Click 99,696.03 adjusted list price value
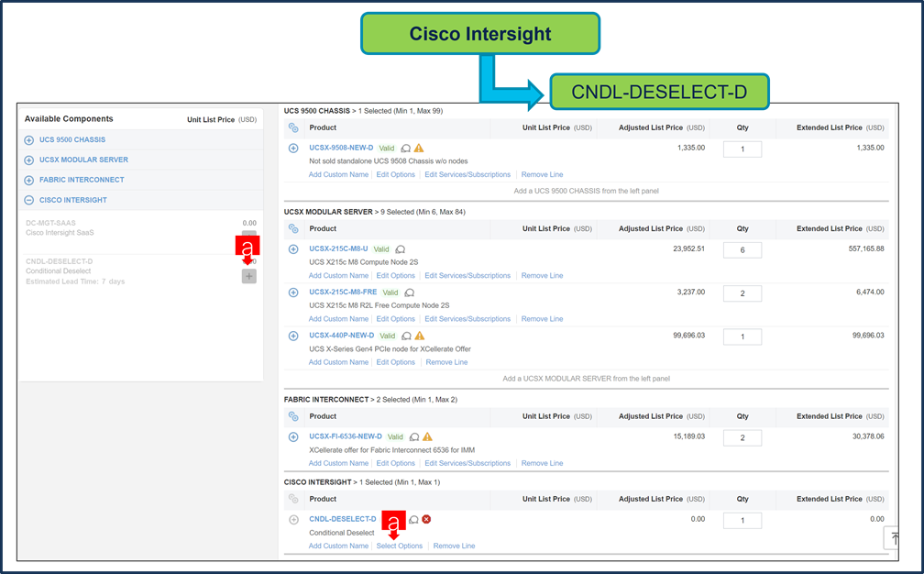 coord(689,336)
